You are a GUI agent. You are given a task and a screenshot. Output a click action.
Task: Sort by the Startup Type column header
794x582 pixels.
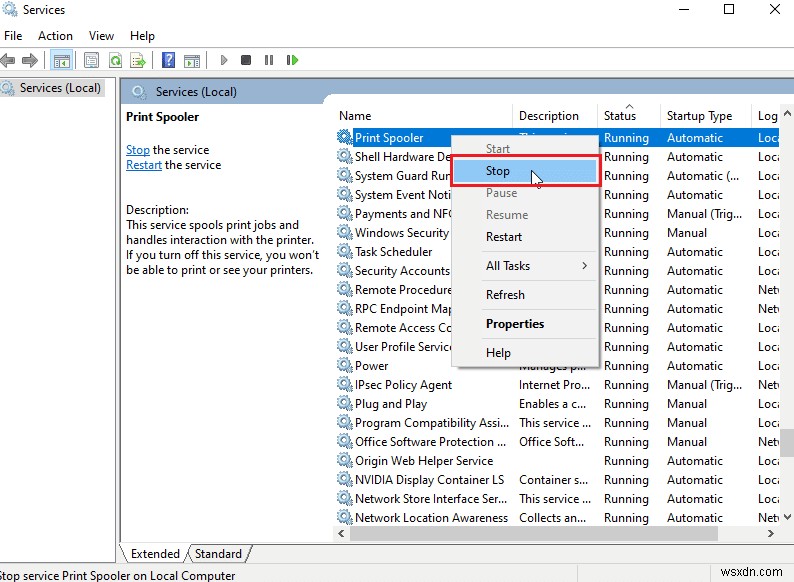[699, 116]
